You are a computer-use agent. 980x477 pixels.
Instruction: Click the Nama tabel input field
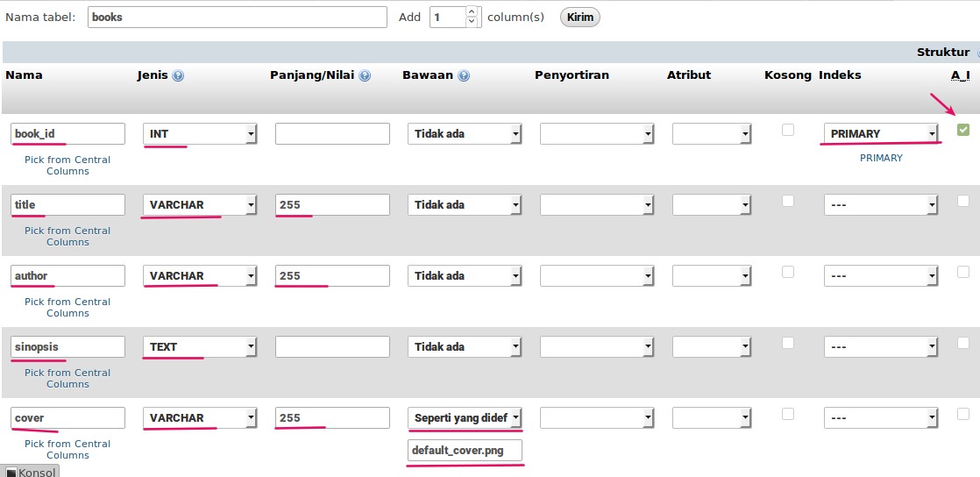(237, 18)
